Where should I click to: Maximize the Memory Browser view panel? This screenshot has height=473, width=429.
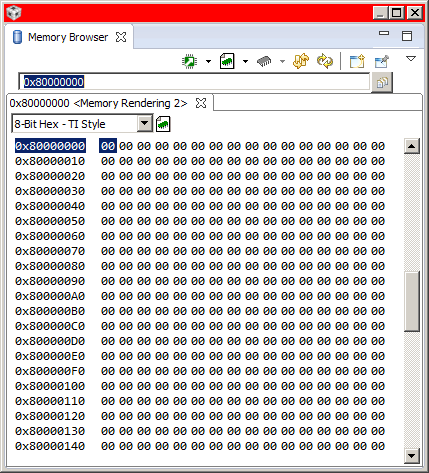pyautogui.click(x=407, y=36)
